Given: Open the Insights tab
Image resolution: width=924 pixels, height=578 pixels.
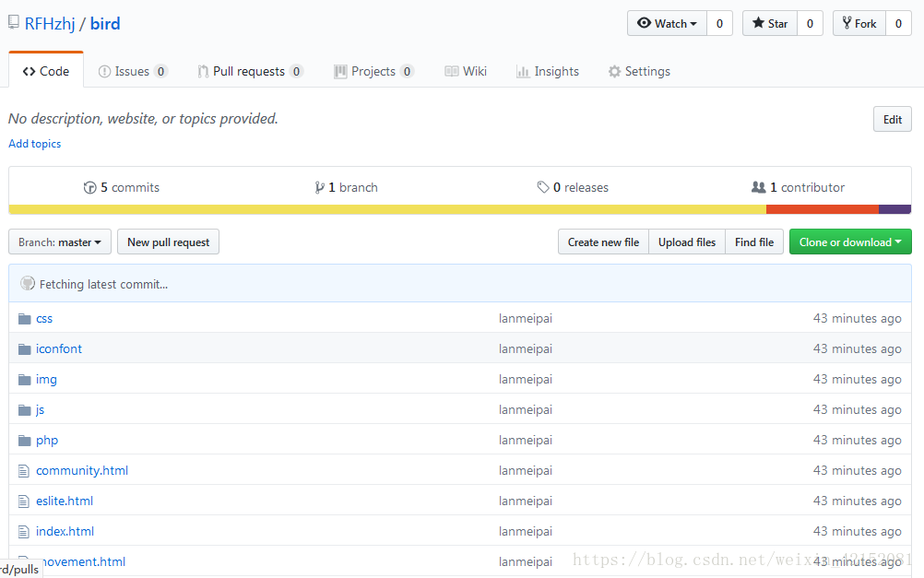Looking at the screenshot, I should (548, 71).
